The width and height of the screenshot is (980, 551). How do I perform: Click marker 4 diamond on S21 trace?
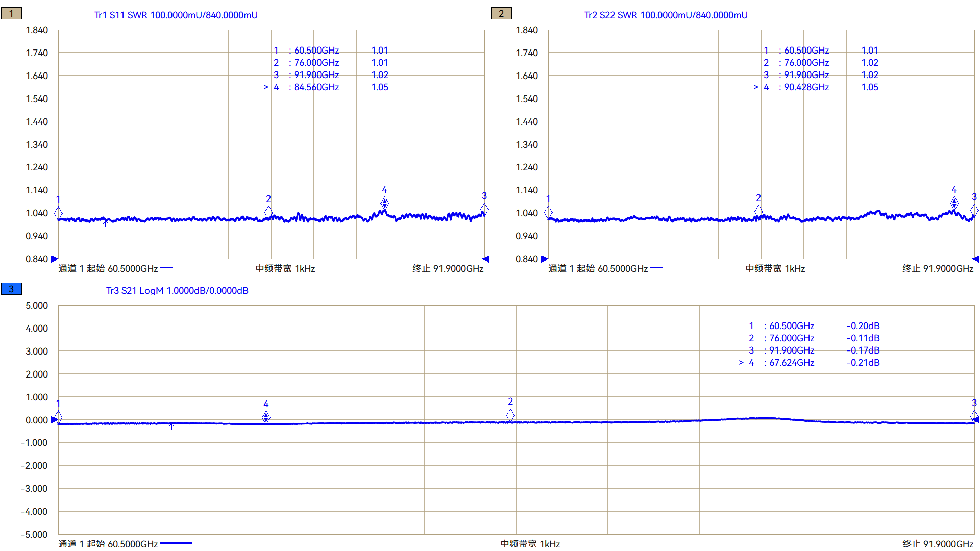(266, 417)
